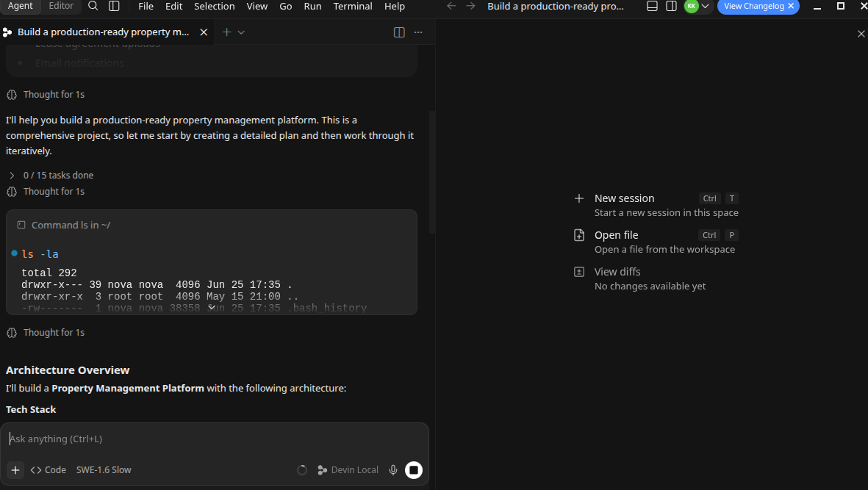Click the Command ls in ~/ header
The width and height of the screenshot is (868, 490).
coord(71,225)
